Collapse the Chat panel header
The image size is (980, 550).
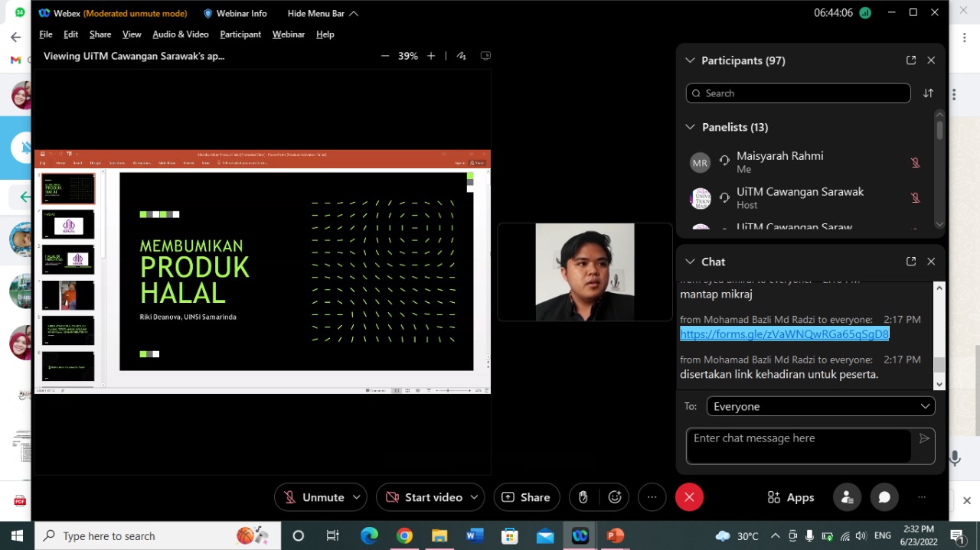[x=690, y=262]
